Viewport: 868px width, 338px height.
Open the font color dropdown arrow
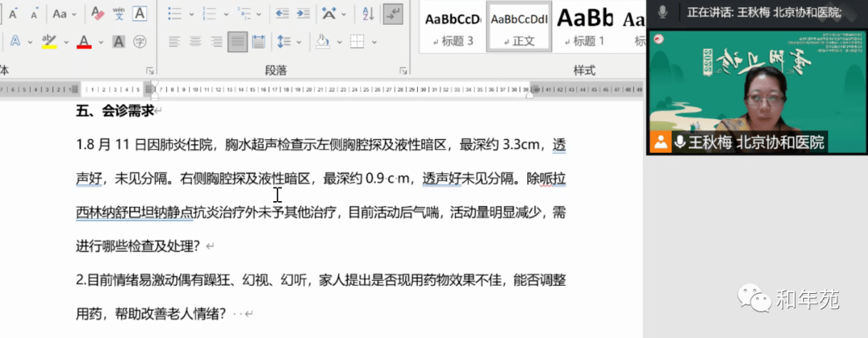100,42
